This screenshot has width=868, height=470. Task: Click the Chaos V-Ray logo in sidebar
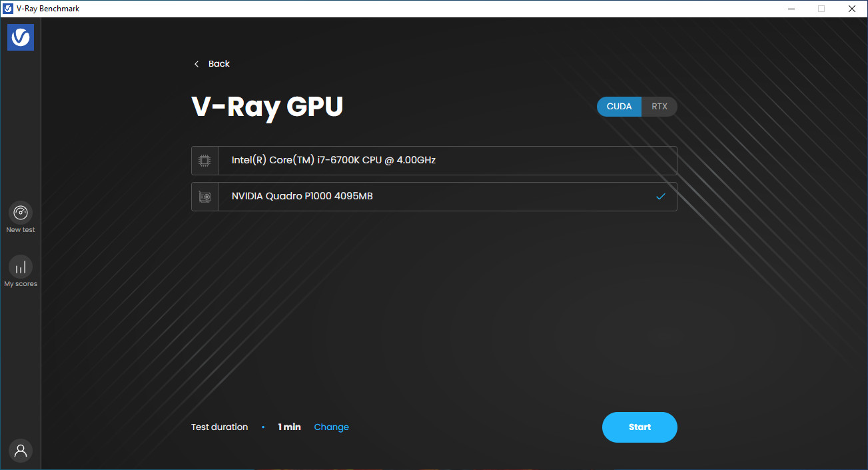[21, 37]
